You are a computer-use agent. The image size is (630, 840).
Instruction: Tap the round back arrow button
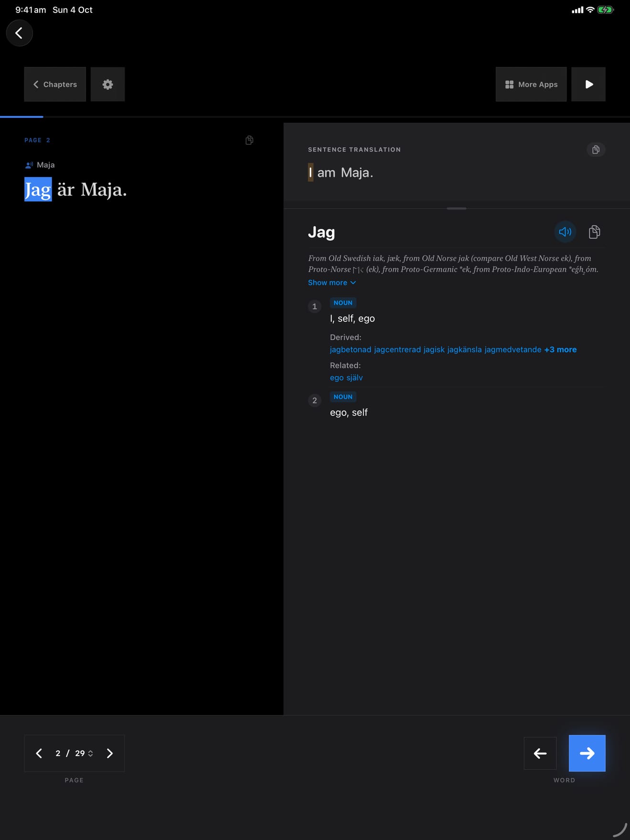19,33
